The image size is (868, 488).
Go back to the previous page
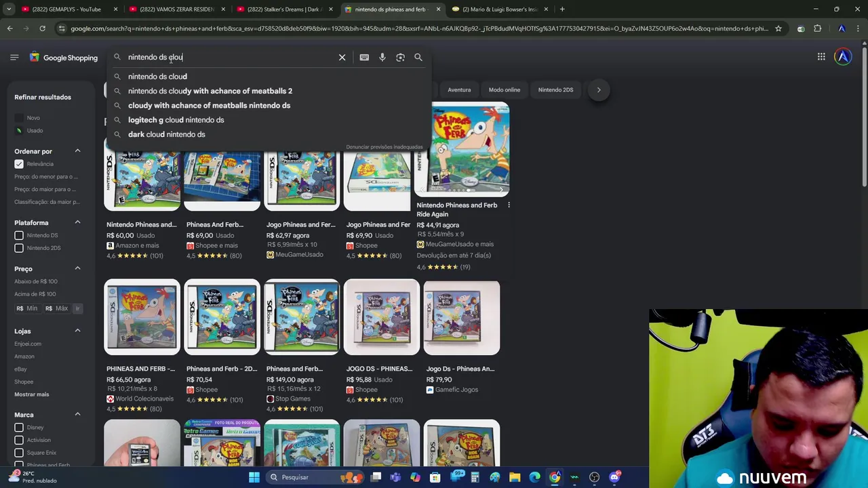pyautogui.click(x=9, y=28)
